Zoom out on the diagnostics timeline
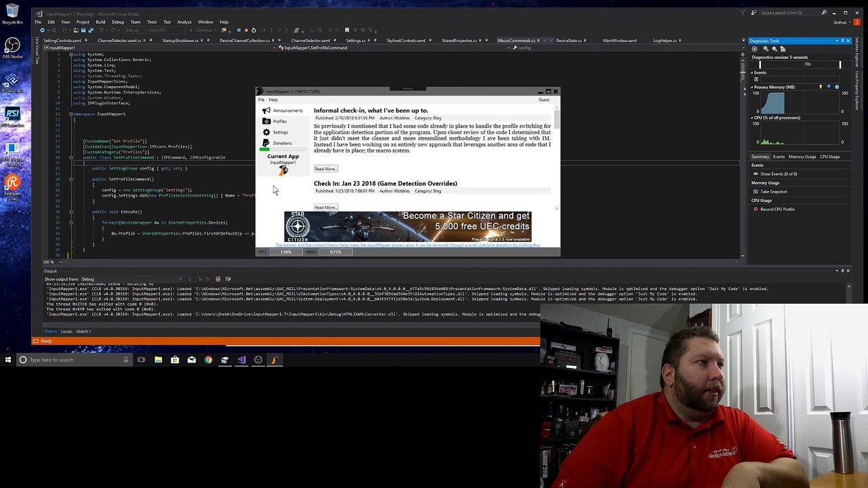Image resolution: width=868 pixels, height=488 pixels. pyautogui.click(x=774, y=49)
